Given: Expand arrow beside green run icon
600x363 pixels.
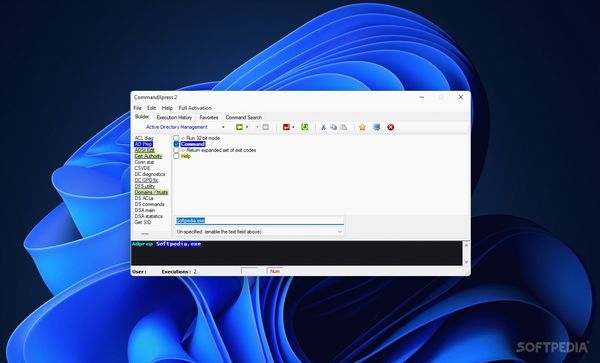Looking at the screenshot, I should pyautogui.click(x=247, y=127).
